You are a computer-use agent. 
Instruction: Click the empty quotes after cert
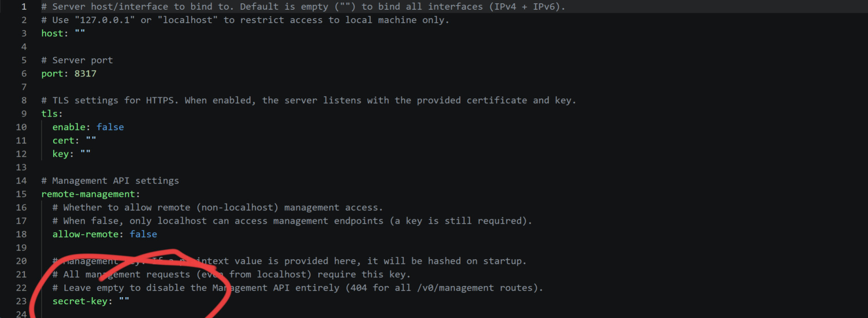click(91, 141)
